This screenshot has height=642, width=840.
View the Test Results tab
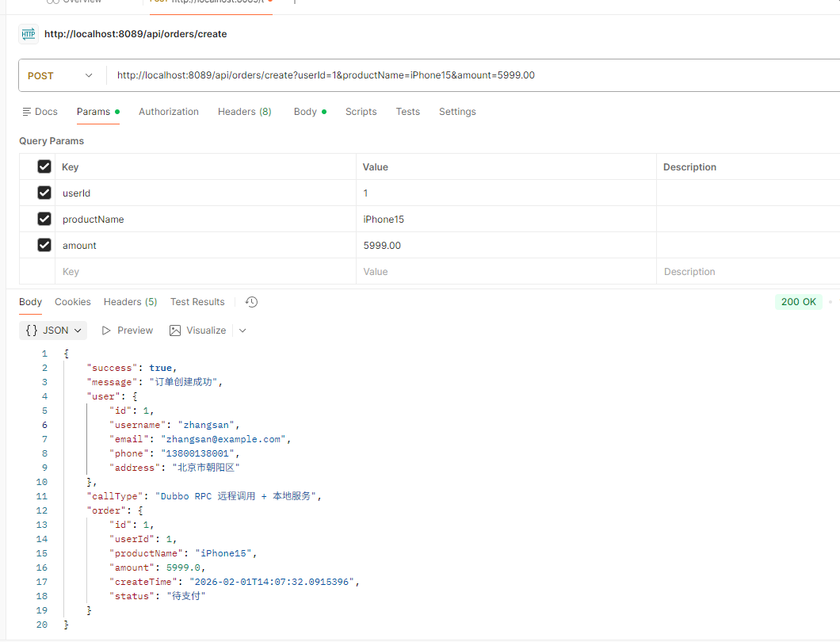click(x=197, y=302)
